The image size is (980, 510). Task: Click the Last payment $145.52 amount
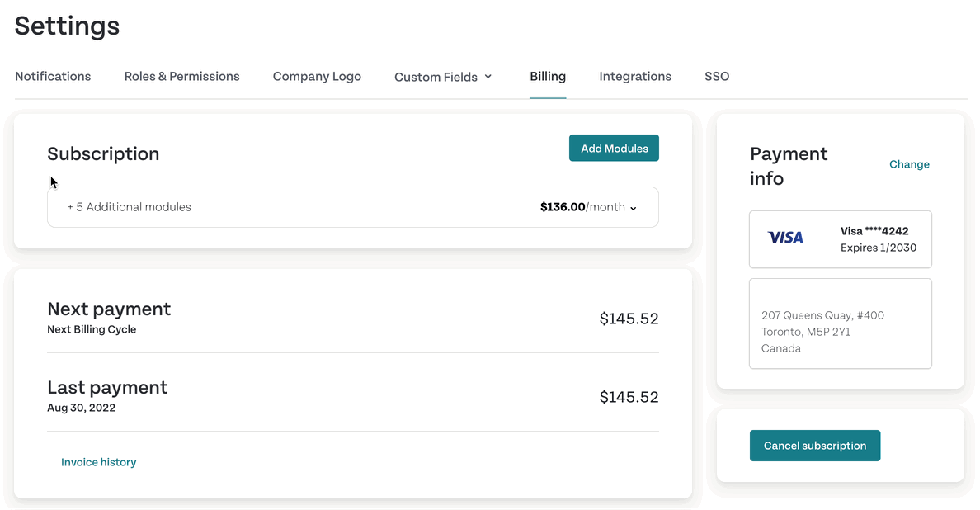tap(629, 397)
